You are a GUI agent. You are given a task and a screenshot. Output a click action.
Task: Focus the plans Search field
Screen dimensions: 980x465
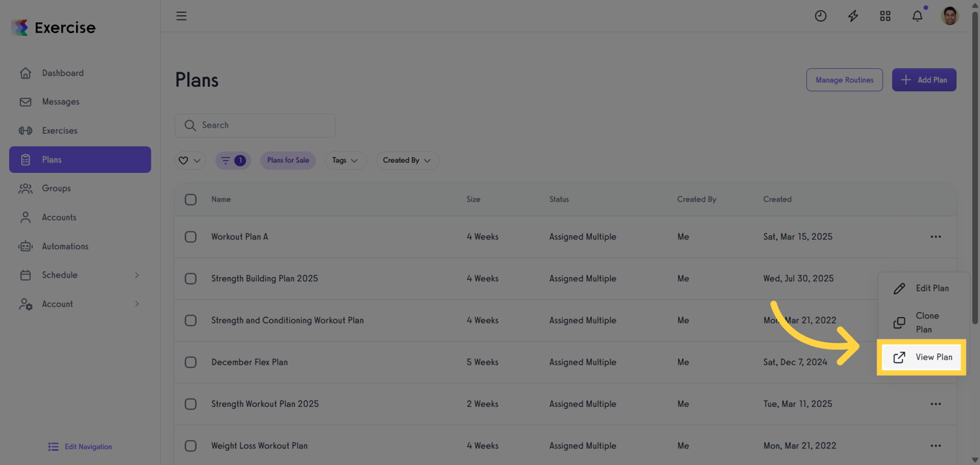[255, 126]
